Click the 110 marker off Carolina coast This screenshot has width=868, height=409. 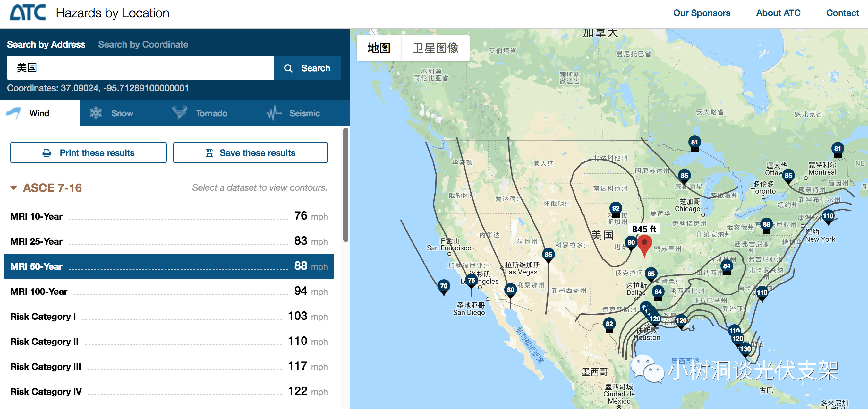click(x=762, y=293)
